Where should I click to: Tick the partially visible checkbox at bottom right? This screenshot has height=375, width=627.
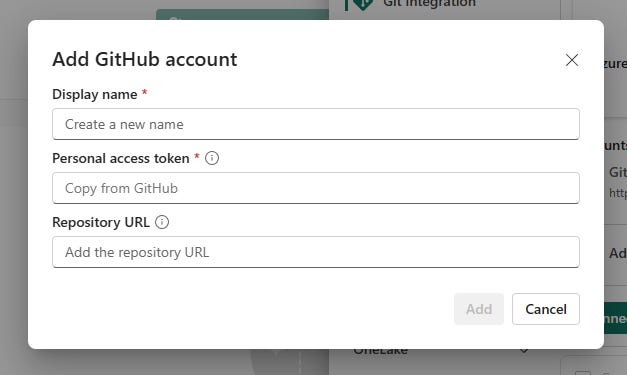(583, 373)
